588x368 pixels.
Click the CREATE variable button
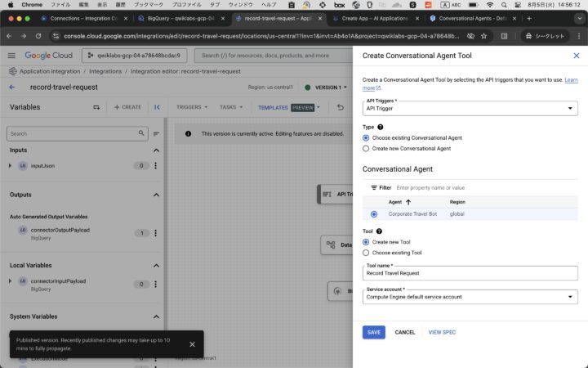coord(127,107)
